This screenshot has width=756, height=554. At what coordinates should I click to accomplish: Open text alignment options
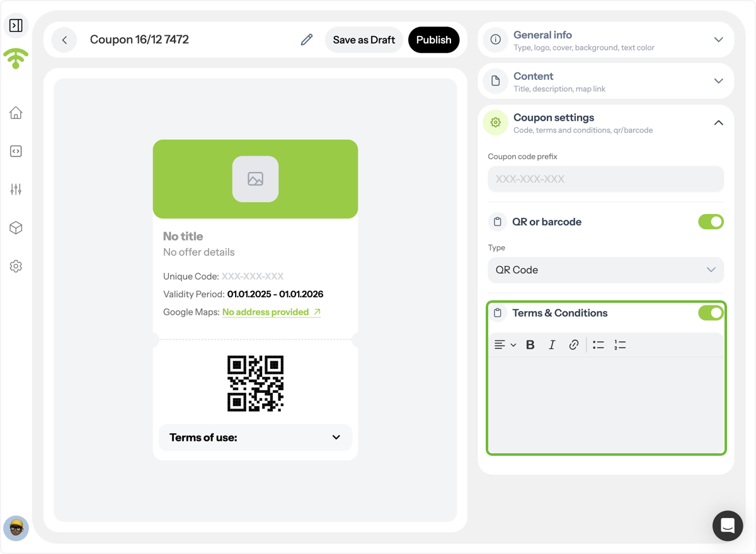coord(505,345)
